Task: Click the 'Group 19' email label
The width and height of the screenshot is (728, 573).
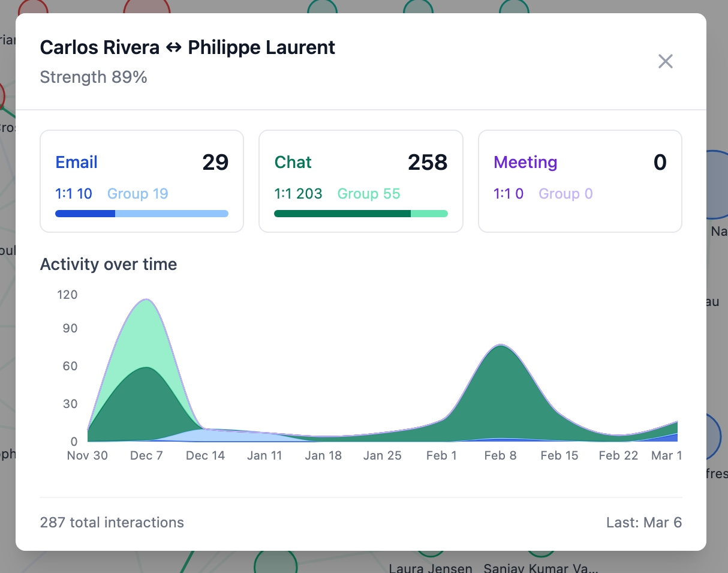Action: click(x=137, y=194)
